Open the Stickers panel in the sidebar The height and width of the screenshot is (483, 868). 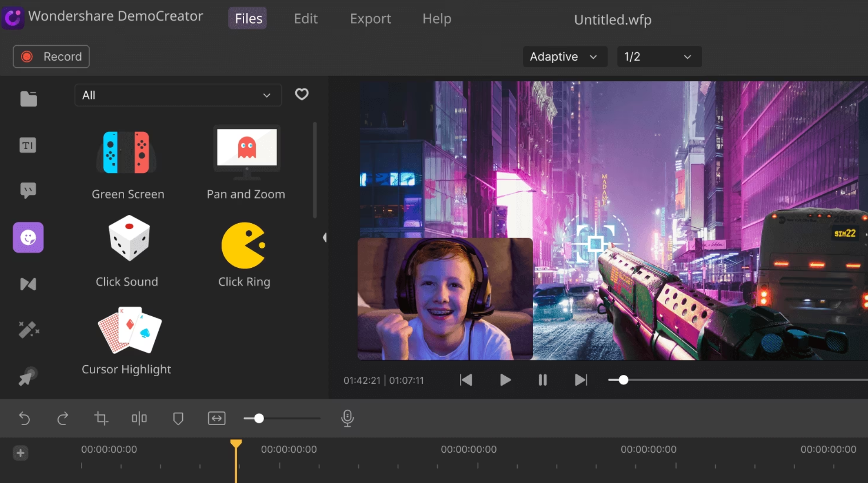tap(28, 237)
